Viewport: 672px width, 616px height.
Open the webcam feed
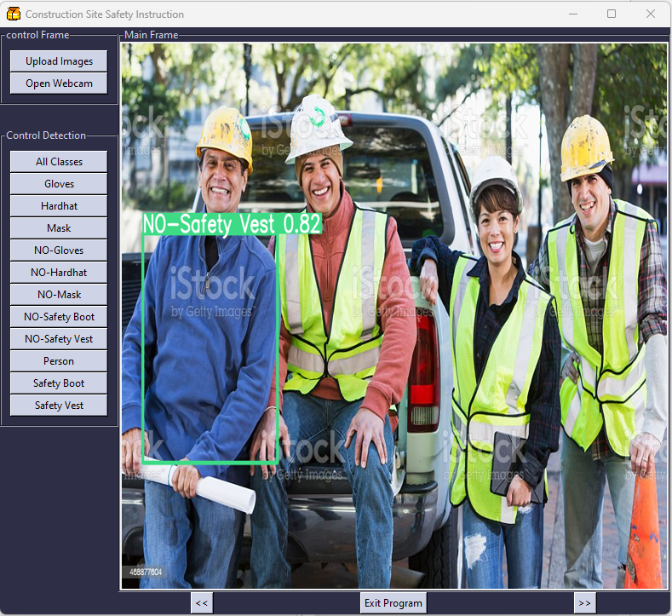click(59, 83)
